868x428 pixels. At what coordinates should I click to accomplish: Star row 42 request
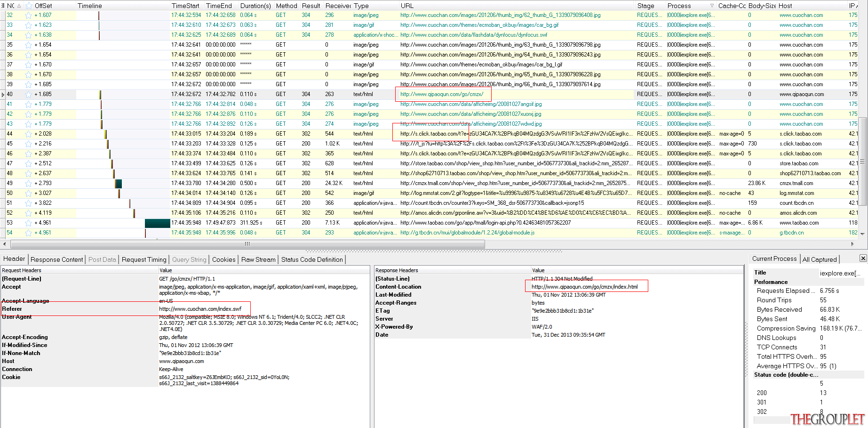[28, 114]
